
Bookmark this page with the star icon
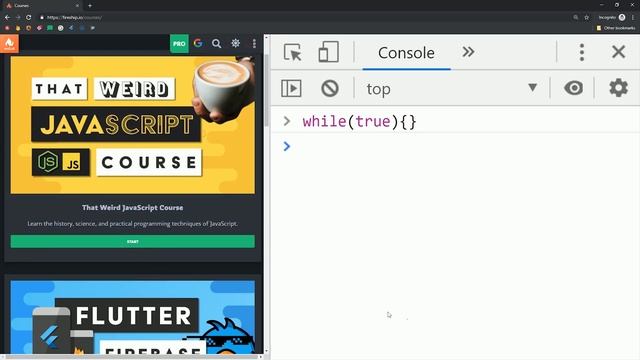pyautogui.click(x=587, y=18)
